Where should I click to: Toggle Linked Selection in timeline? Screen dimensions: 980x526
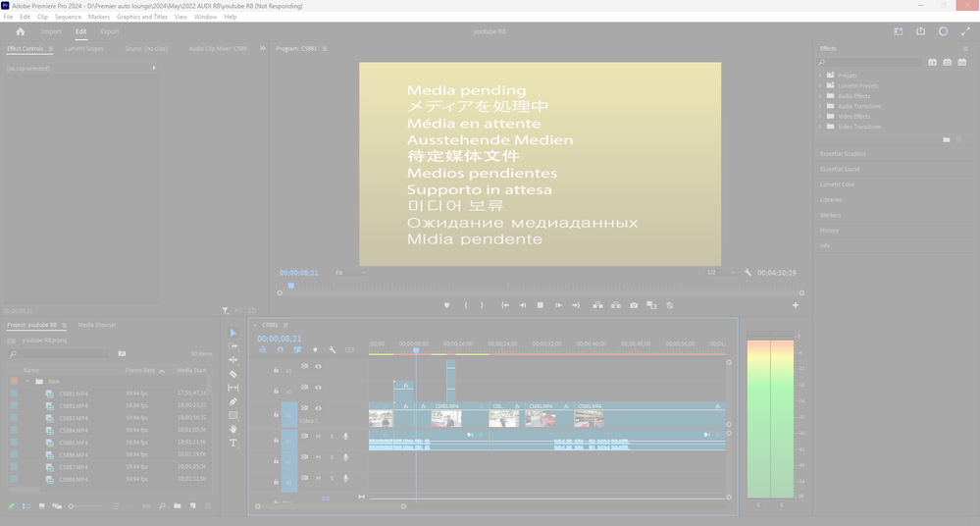click(x=297, y=350)
